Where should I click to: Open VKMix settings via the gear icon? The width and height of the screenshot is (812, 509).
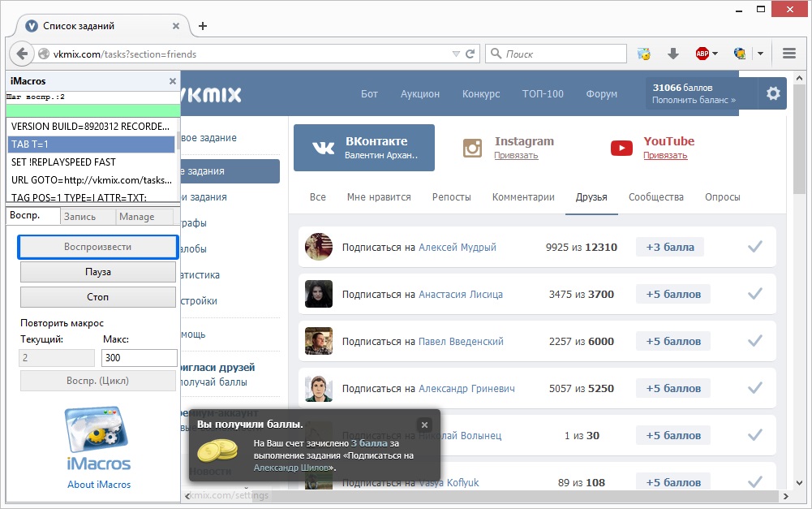pos(773,93)
